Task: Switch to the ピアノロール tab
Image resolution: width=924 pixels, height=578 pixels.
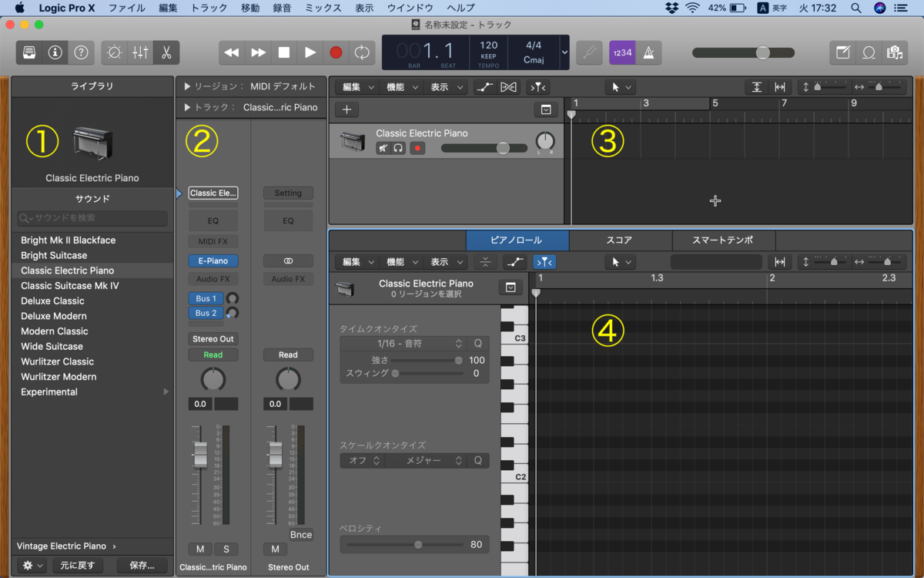Action: [517, 240]
